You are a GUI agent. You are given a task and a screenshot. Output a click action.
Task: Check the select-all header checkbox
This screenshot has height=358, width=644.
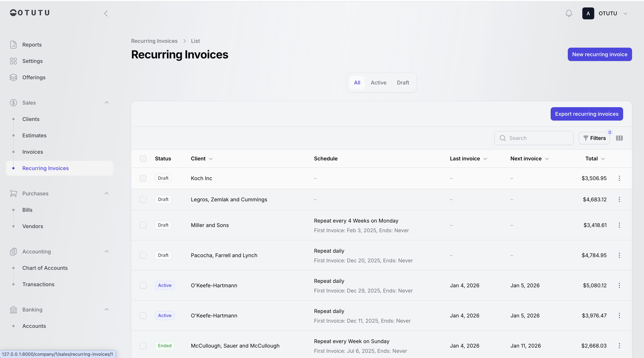143,159
